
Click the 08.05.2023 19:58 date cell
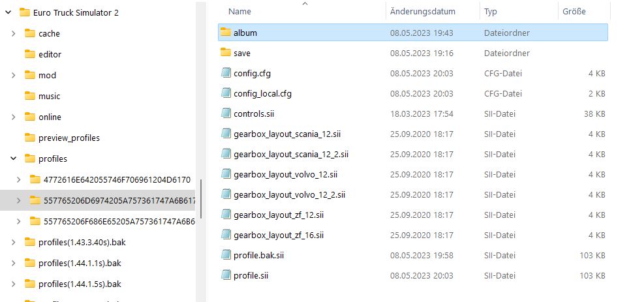pyautogui.click(x=422, y=255)
